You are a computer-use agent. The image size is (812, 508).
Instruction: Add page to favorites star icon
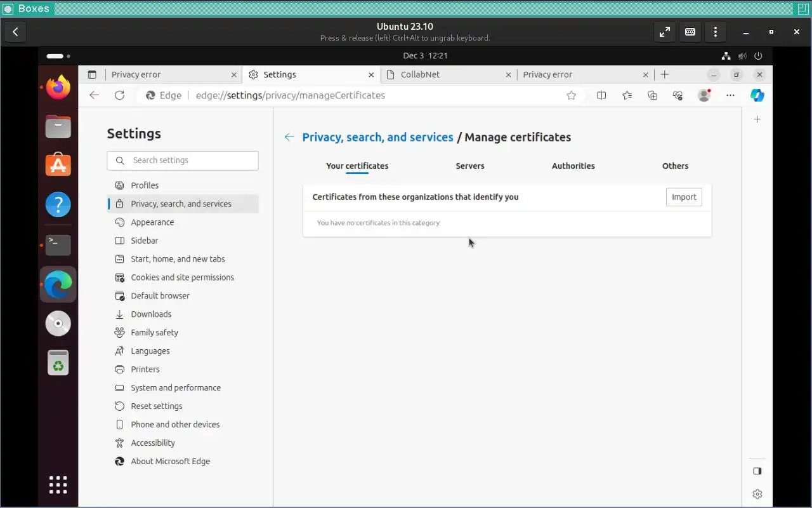click(x=572, y=95)
